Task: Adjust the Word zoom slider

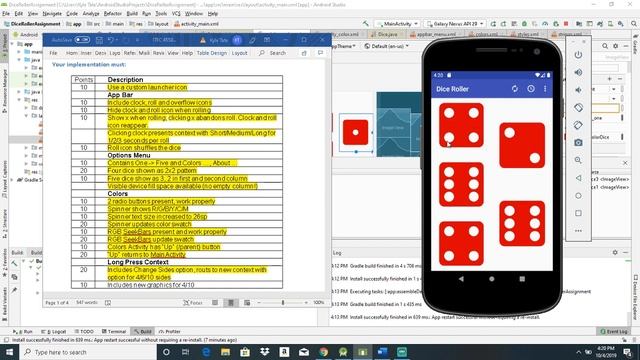Action: click(x=282, y=303)
